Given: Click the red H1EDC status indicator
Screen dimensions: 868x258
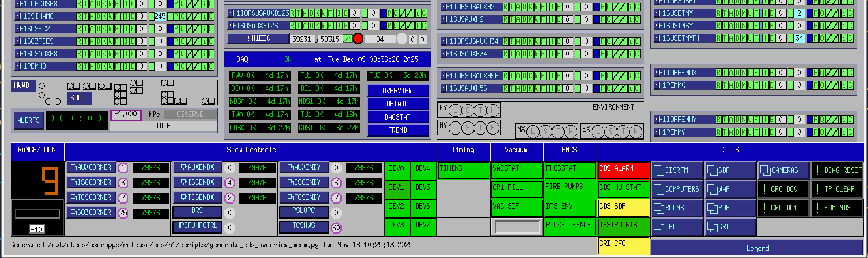Looking at the screenshot, I should 358,39.
